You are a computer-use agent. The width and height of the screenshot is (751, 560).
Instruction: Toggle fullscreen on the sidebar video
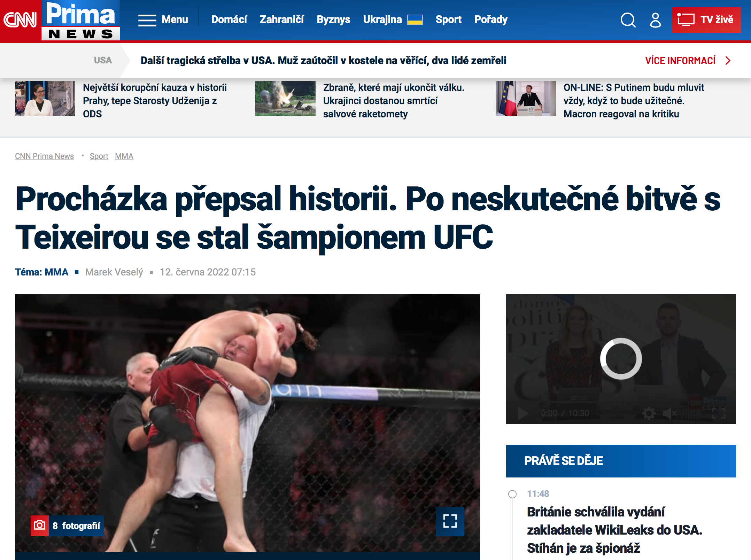pos(718,414)
